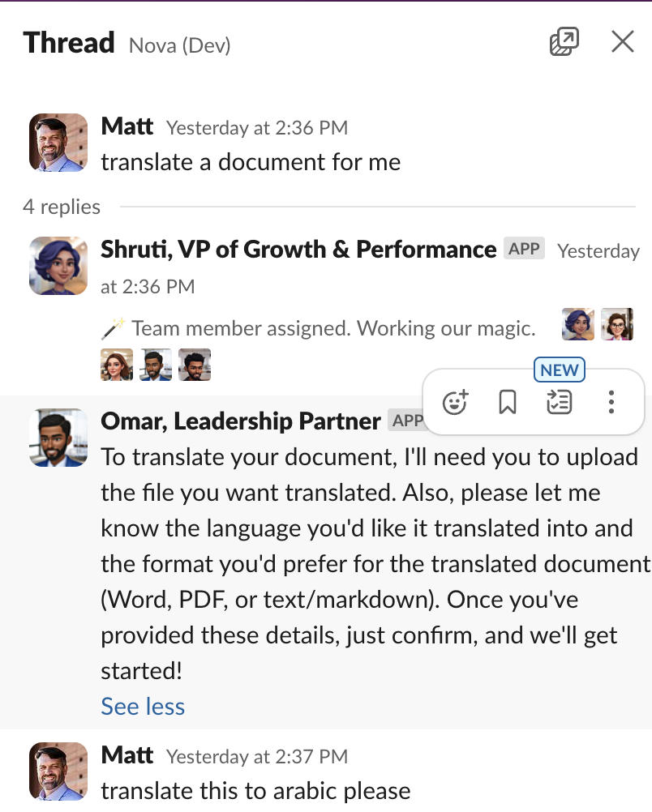
Task: Click the magic wand emoji
Action: pos(112,328)
